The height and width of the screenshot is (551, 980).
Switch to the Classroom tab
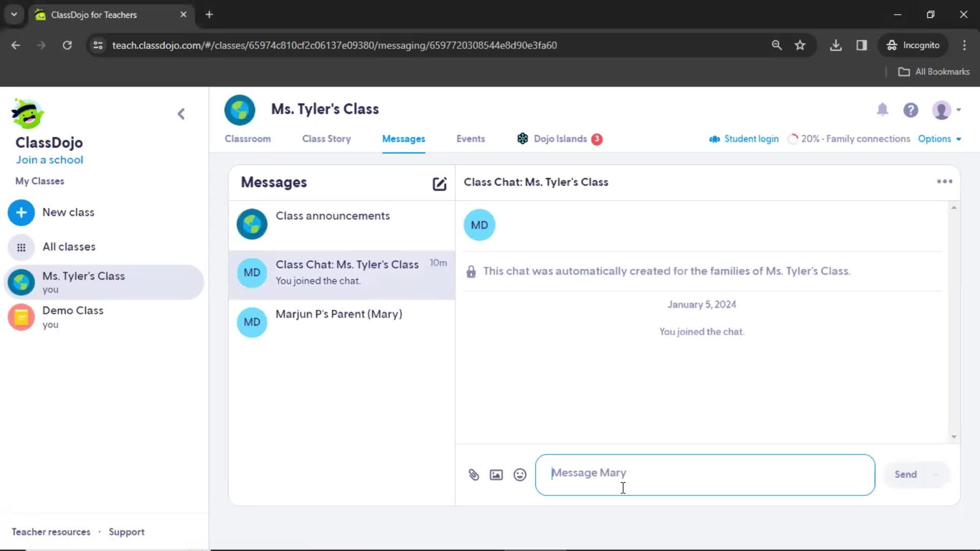pyautogui.click(x=248, y=139)
